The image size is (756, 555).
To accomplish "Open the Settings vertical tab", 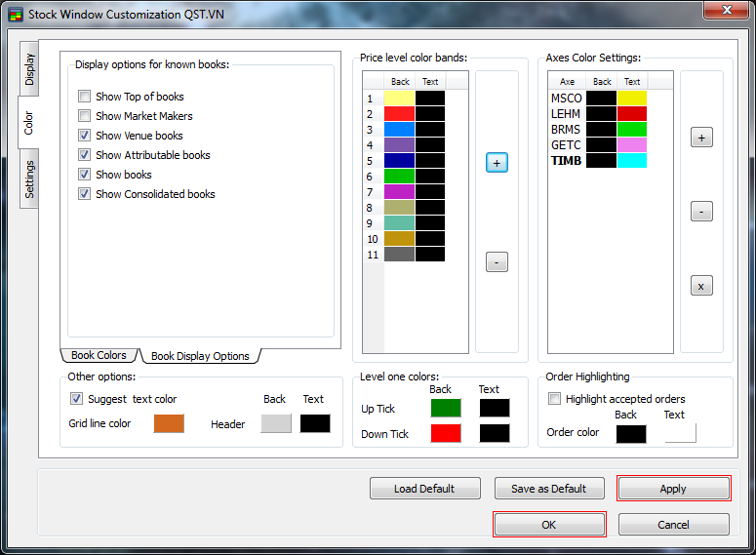I will [x=29, y=179].
